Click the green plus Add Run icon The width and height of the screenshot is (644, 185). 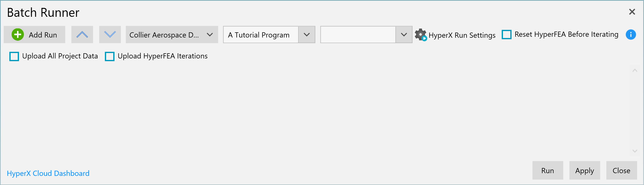click(18, 35)
